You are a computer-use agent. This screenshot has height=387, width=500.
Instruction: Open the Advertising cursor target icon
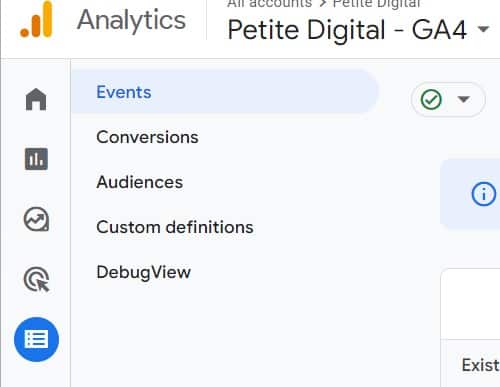[37, 279]
